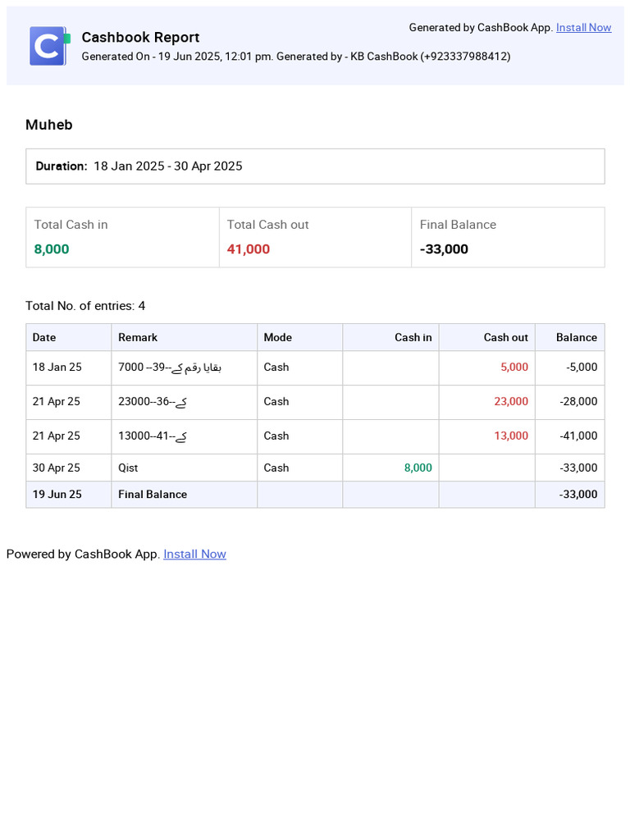The image size is (630, 840).
Task: Open the Install Now link in header
Action: [x=583, y=27]
